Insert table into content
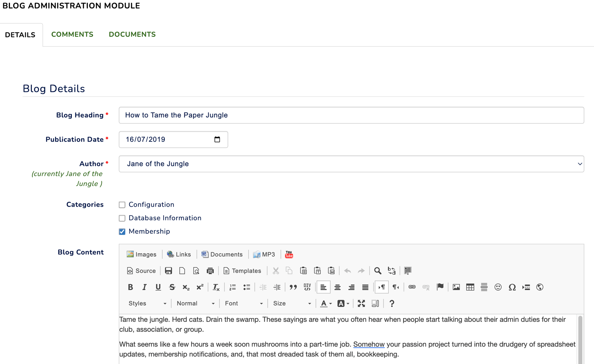 pos(470,287)
